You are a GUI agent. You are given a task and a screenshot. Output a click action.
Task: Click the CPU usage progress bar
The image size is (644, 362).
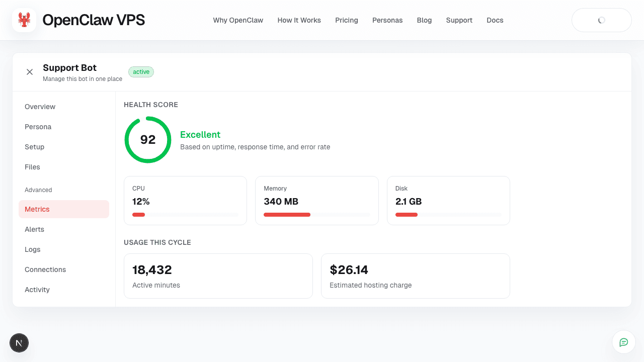click(185, 214)
